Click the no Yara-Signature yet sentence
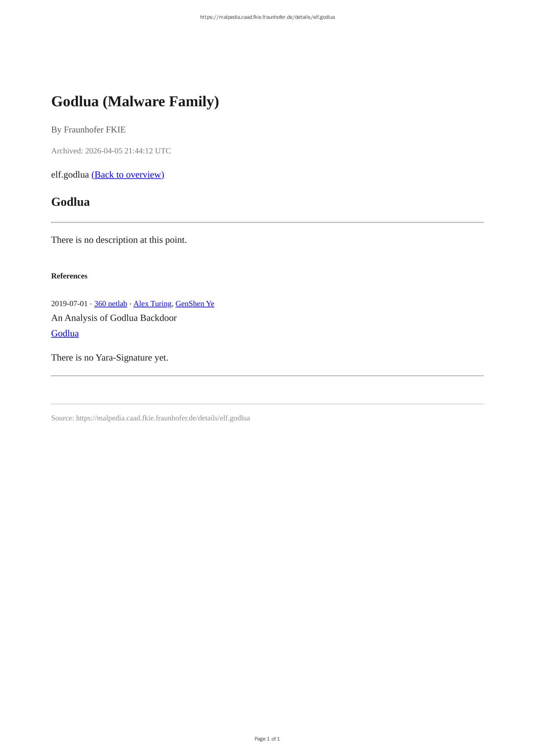Screen dimensions: 535x756 tap(110, 358)
